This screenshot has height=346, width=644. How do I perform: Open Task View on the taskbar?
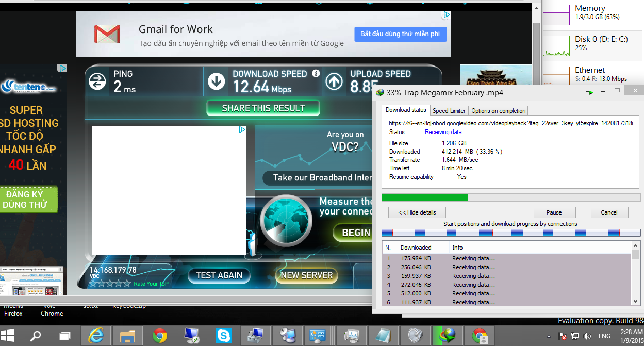[65, 336]
